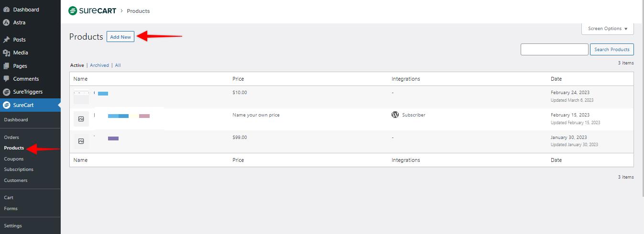Click the Posts pushpin icon
644x234 pixels.
[x=7, y=40]
